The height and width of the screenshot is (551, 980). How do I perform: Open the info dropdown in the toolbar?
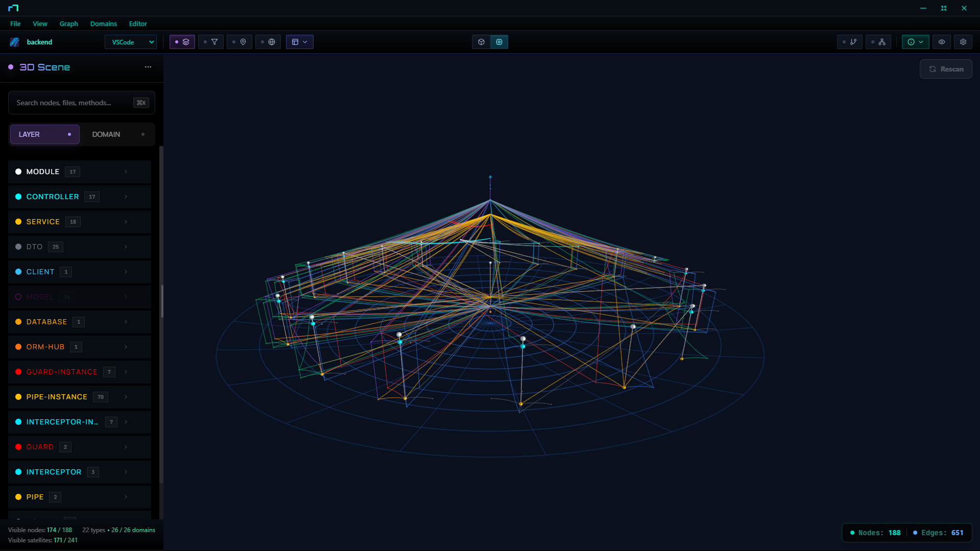click(915, 42)
